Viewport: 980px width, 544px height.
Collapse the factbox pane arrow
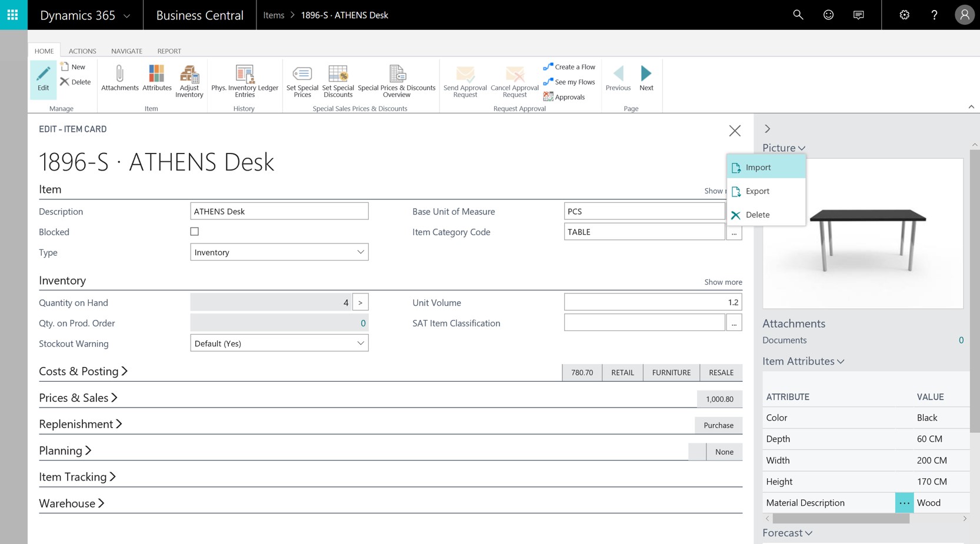click(768, 129)
